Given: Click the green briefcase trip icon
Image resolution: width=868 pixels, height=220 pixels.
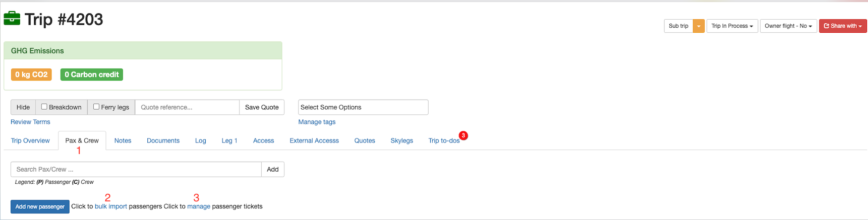Looking at the screenshot, I should pos(12,19).
